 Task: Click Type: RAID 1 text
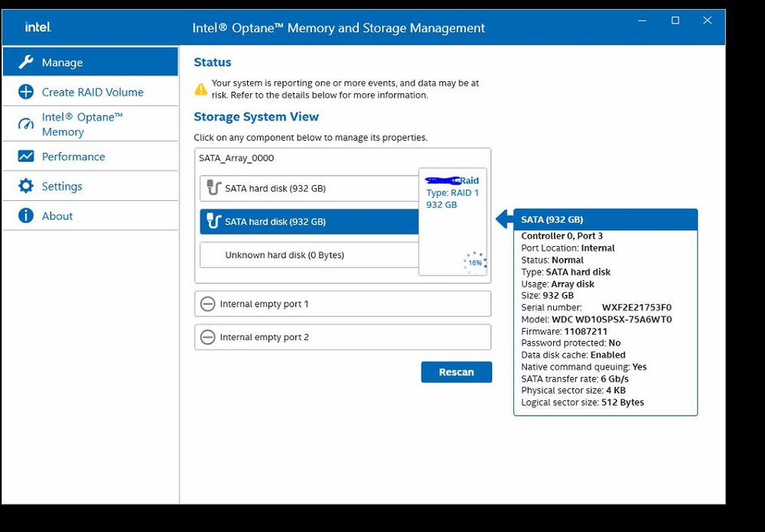(x=452, y=193)
